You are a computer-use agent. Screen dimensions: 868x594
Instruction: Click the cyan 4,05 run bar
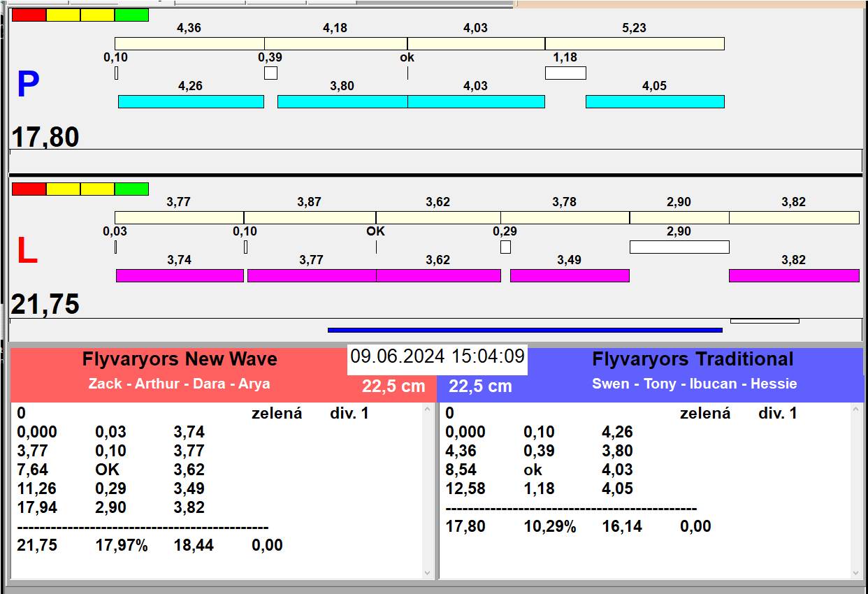point(654,102)
